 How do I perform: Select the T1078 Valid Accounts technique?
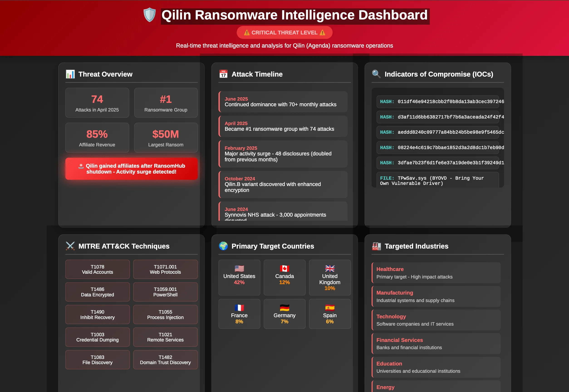point(97,269)
